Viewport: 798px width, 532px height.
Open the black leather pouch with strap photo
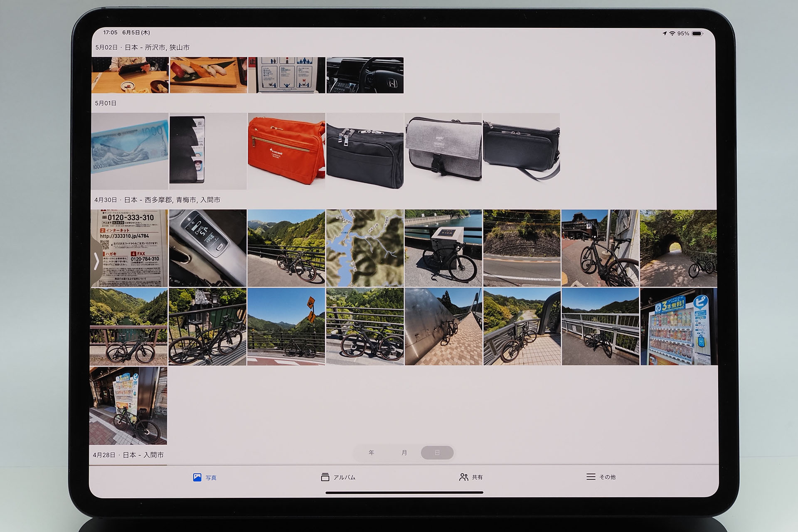(521, 151)
